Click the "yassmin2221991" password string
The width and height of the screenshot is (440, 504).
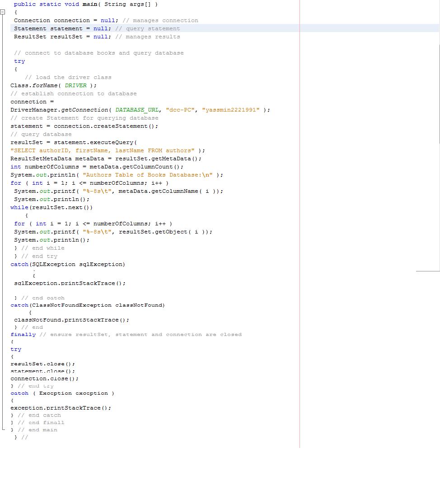[230, 110]
